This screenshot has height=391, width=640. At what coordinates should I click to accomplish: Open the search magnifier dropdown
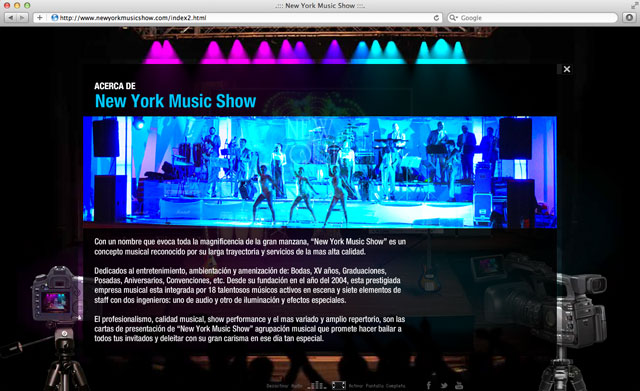point(453,18)
